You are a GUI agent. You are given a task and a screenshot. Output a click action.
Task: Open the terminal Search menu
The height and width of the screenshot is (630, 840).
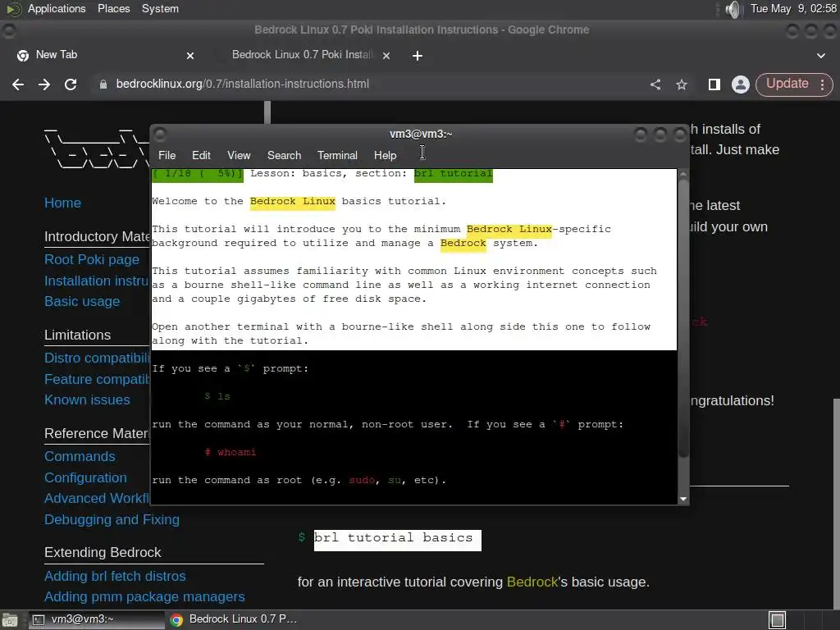[x=284, y=155]
